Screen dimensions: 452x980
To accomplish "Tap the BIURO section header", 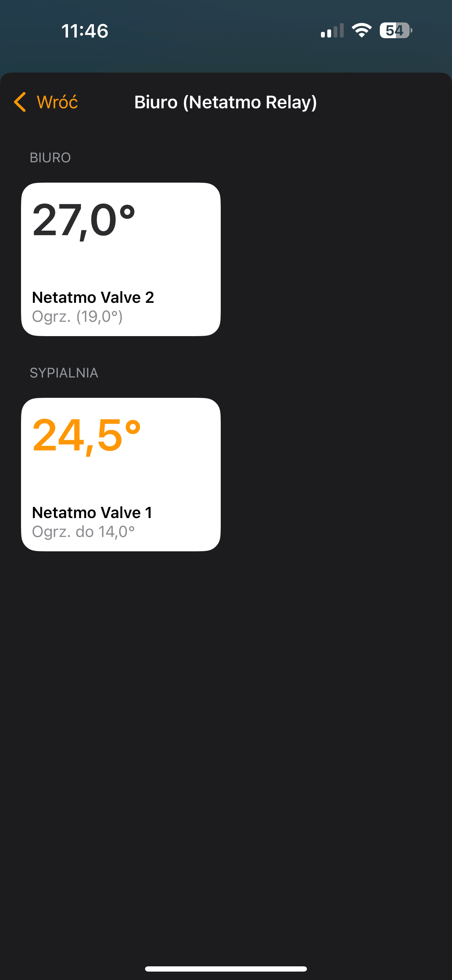I will (50, 157).
